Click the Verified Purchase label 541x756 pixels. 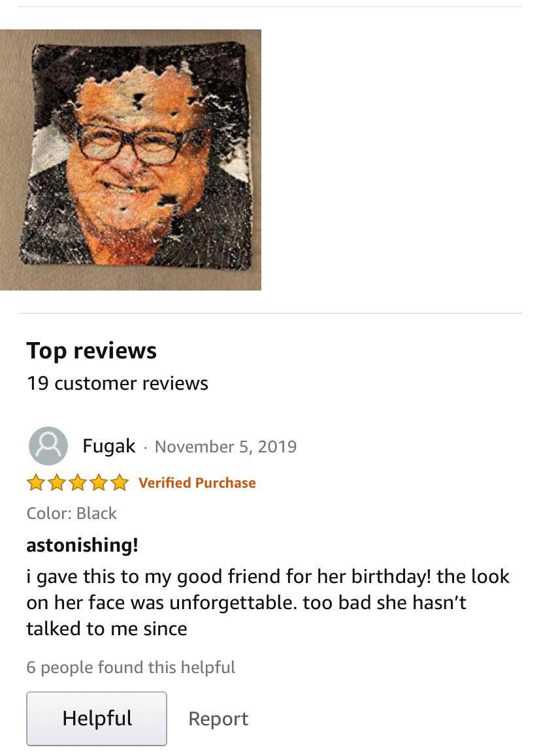click(197, 482)
